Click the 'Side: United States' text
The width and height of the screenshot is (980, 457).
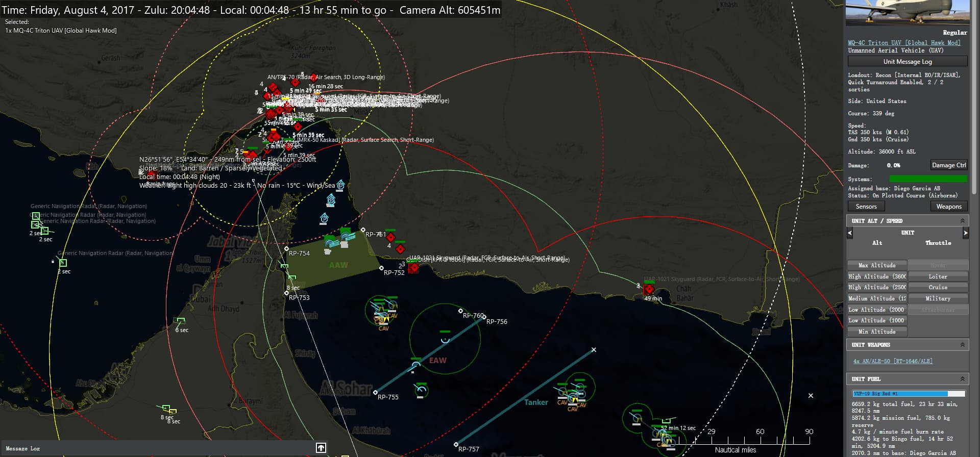[877, 101]
